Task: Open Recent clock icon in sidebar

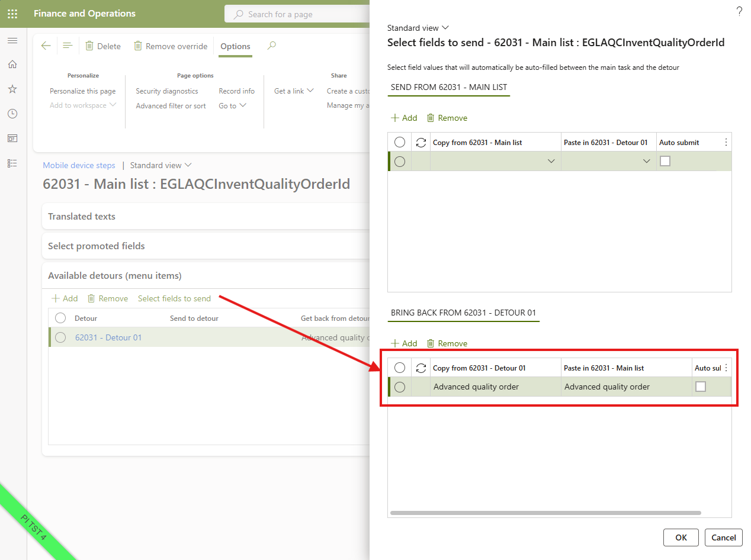Action: coord(12,114)
